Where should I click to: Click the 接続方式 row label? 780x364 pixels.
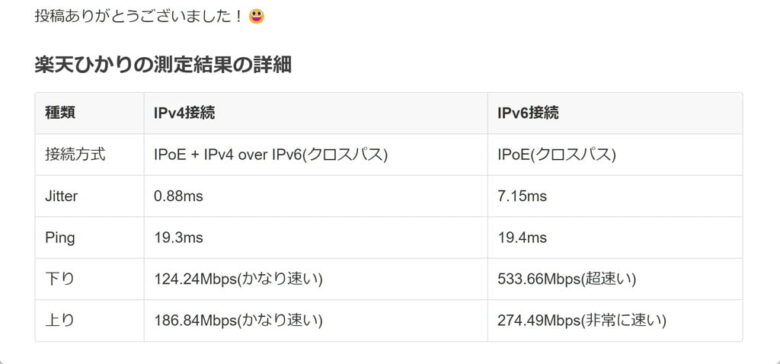point(75,155)
